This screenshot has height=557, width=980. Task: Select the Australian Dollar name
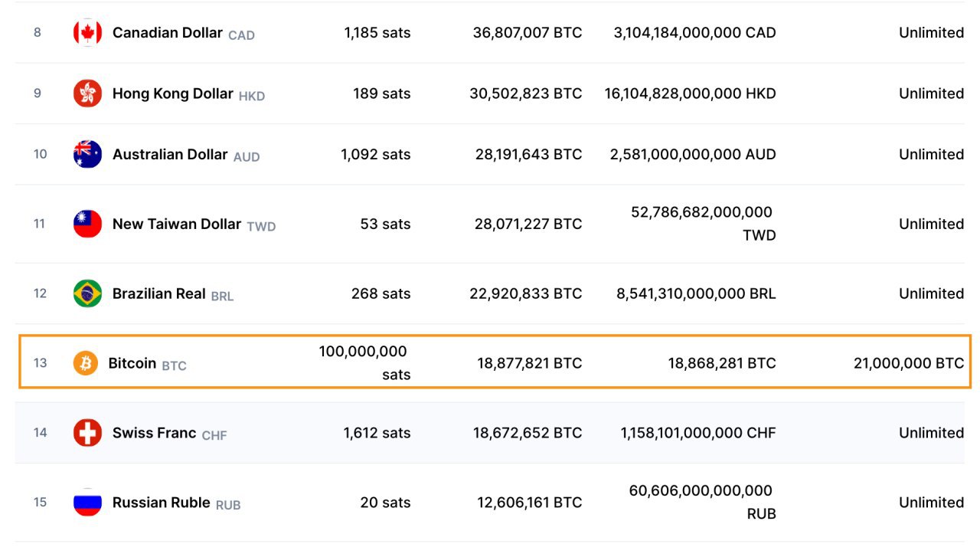point(170,154)
